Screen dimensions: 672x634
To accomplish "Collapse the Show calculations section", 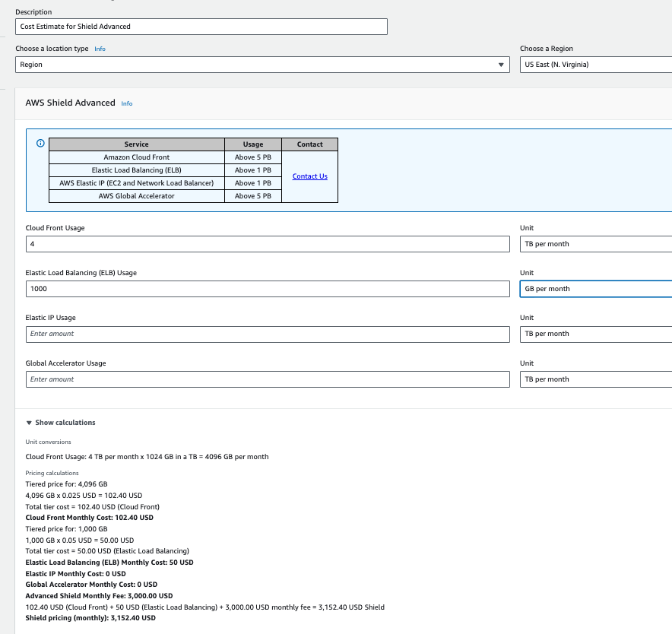I will pyautogui.click(x=60, y=423).
